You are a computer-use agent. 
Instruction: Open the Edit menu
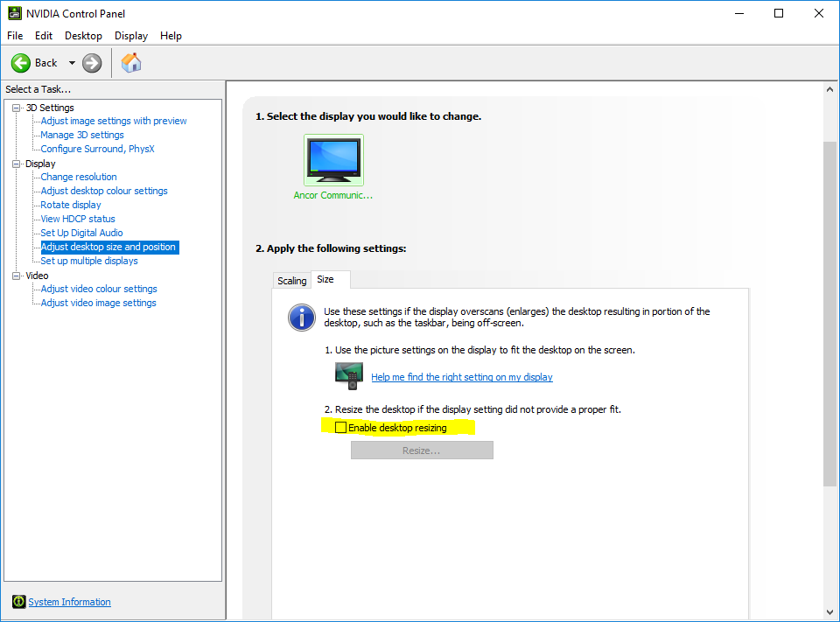pyautogui.click(x=44, y=36)
